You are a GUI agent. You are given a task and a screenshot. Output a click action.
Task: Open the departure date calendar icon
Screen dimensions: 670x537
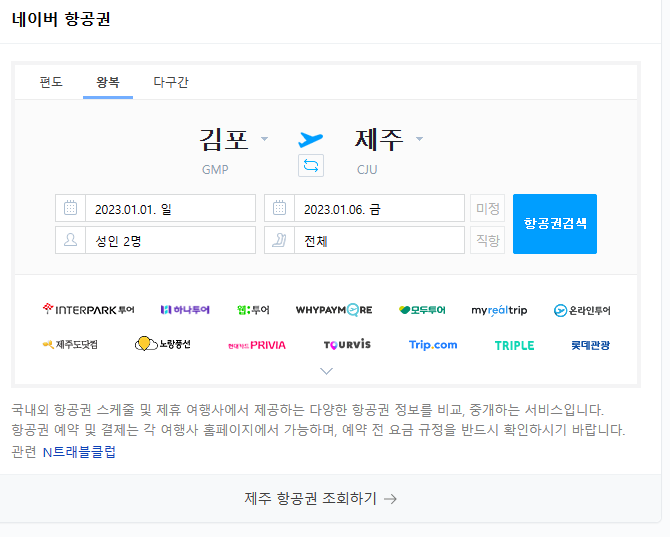(71, 208)
